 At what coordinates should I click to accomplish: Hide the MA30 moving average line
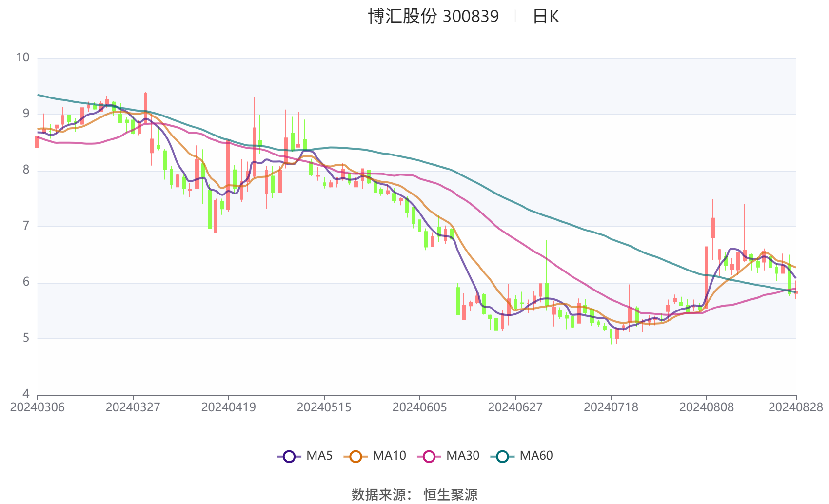click(x=429, y=456)
